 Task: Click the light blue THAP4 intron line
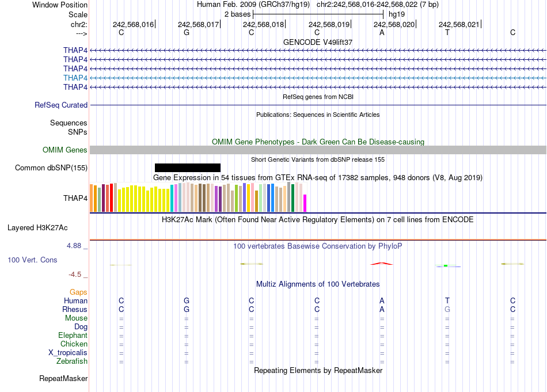318,78
